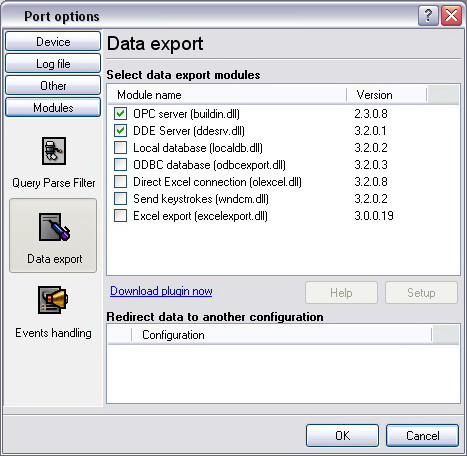This screenshot has width=467, height=456.
Task: Open the Query Parse Filter icon
Action: [54, 151]
